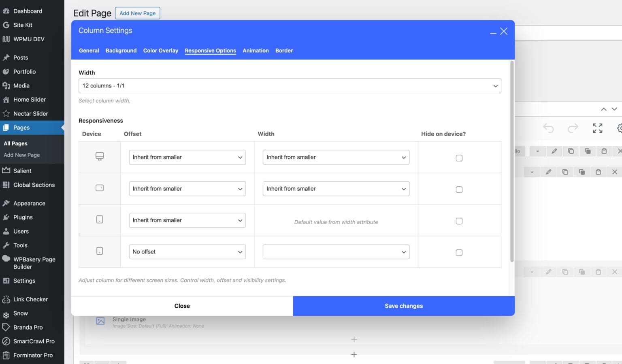The width and height of the screenshot is (622, 364).
Task: Toggle the fullscreen expand icon
Action: click(x=597, y=128)
